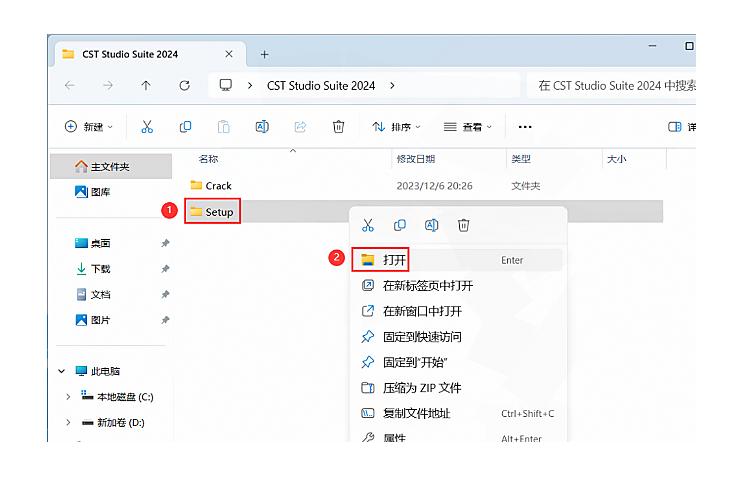Image resolution: width=740 pixels, height=477 pixels.
Task: Open the 新建 (New) dropdown
Action: [89, 126]
